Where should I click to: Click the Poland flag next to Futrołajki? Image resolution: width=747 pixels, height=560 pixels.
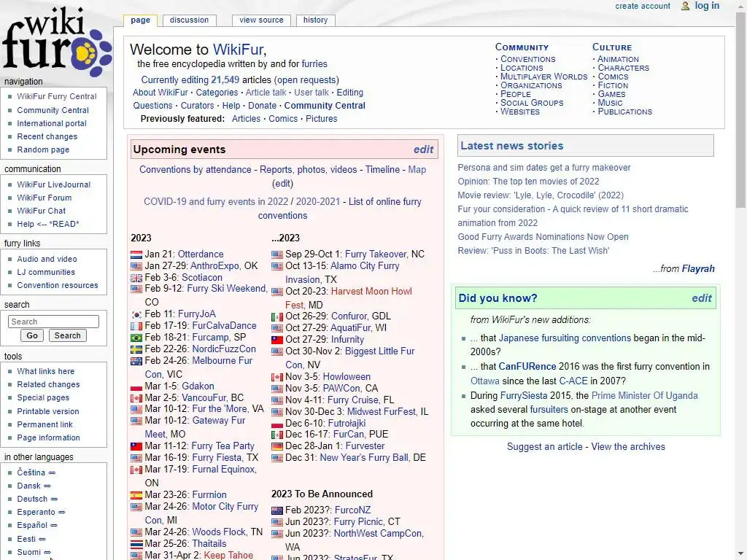click(x=276, y=424)
